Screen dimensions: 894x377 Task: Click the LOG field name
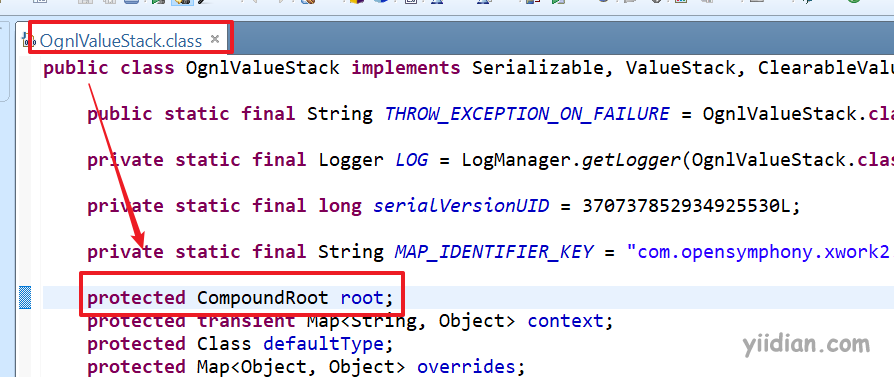[412, 160]
